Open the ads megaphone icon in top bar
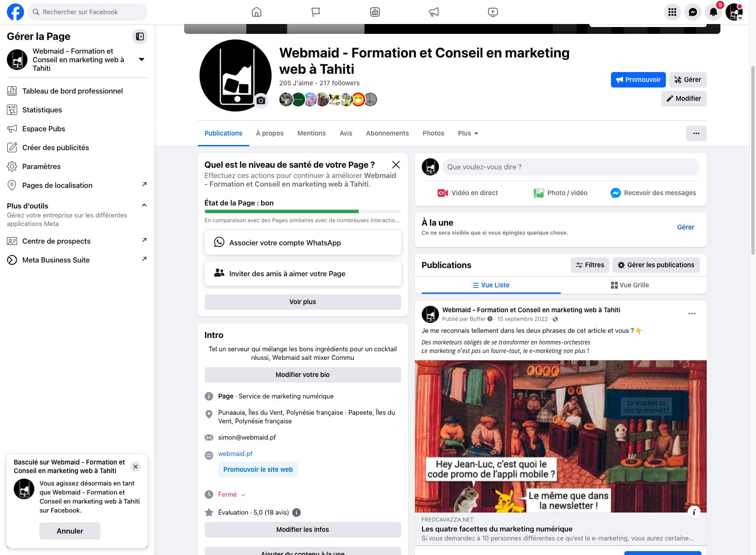756x555 pixels. [x=434, y=12]
